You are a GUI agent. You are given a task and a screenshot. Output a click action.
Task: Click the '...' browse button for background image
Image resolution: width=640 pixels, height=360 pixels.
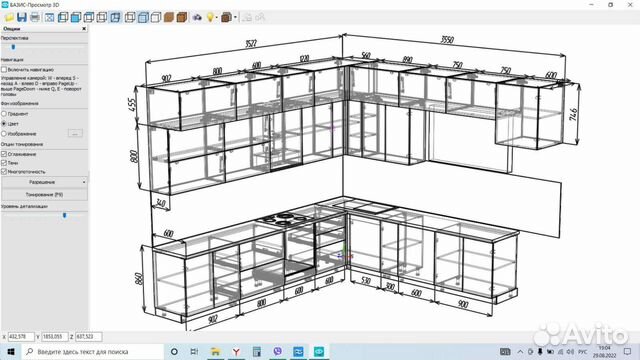75,133
